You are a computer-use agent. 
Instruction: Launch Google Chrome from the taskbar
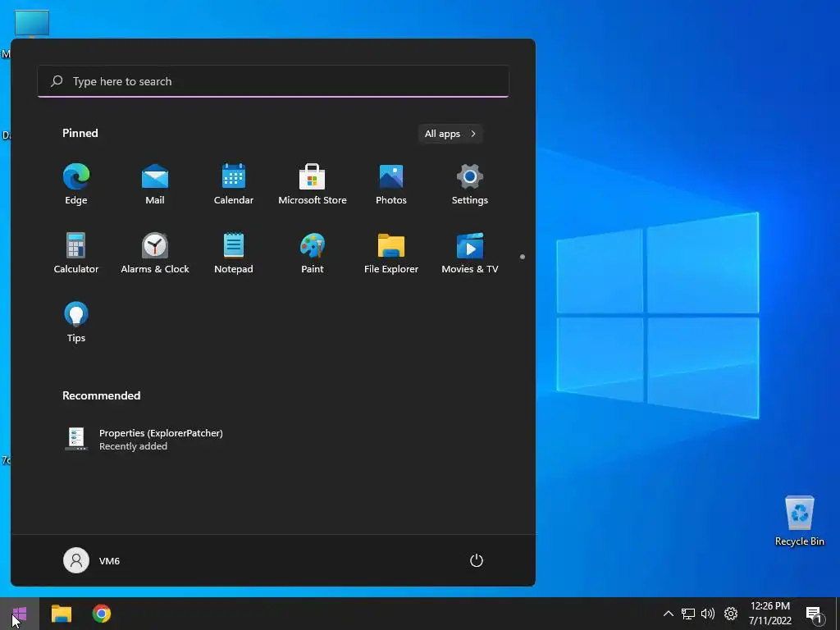click(x=101, y=614)
